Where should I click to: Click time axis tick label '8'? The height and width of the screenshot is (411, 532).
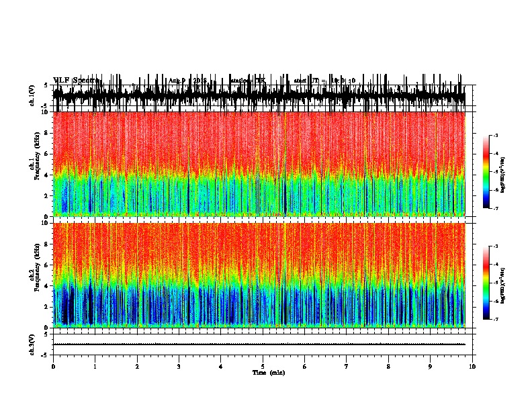pyautogui.click(x=388, y=367)
